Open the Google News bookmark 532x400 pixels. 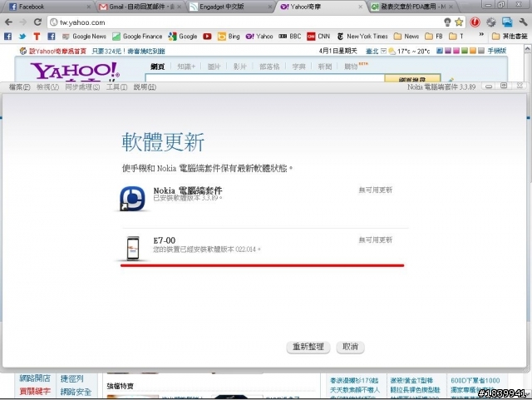coord(85,37)
